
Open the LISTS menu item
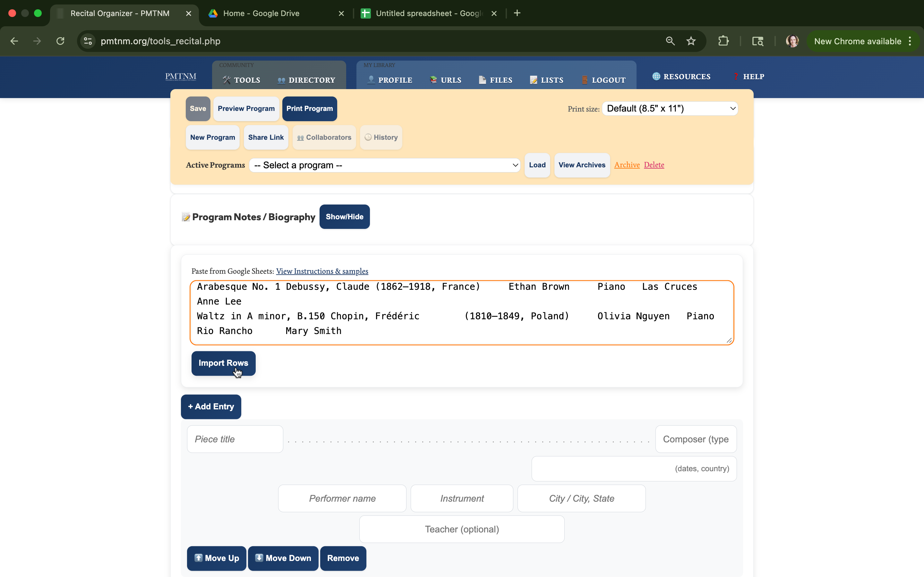(546, 80)
